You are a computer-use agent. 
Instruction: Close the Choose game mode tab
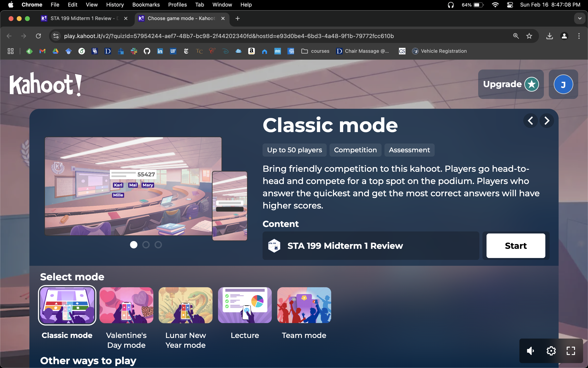pyautogui.click(x=223, y=18)
